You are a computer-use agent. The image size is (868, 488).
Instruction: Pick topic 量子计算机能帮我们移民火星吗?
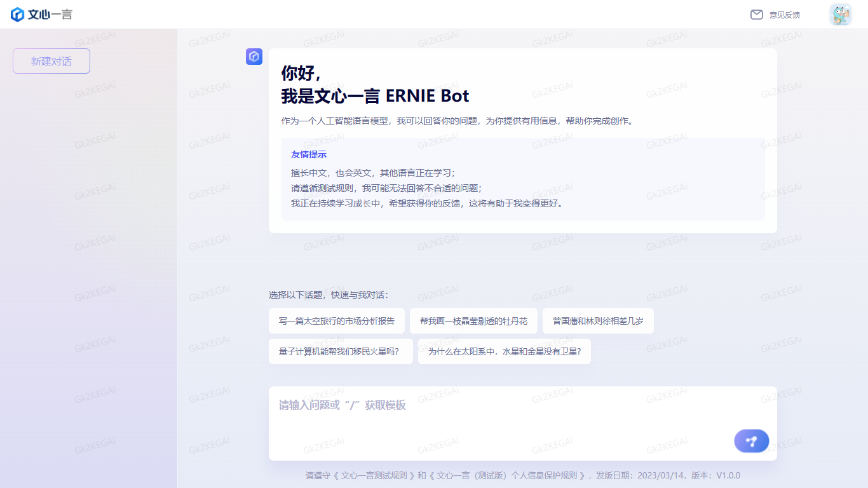coord(341,351)
